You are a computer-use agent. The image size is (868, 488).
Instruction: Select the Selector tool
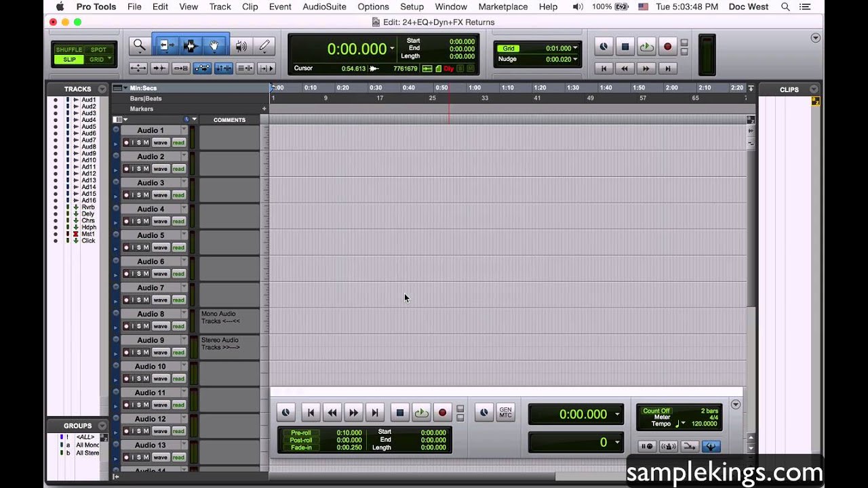click(189, 46)
